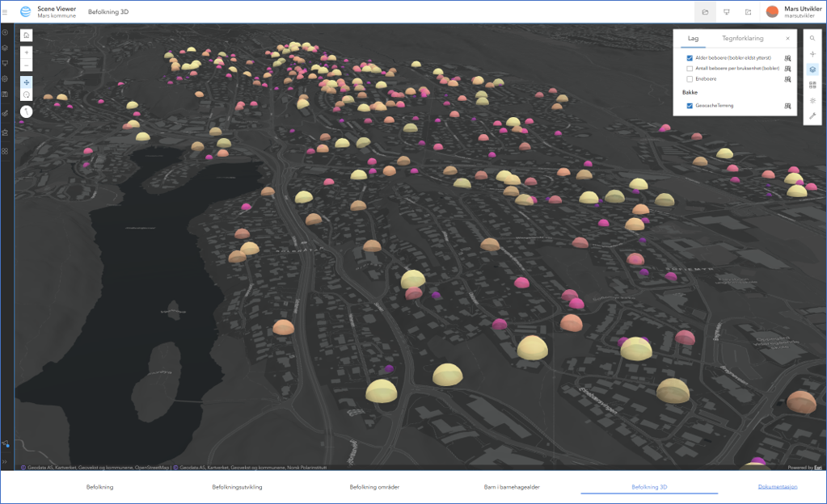Enable Antall beboere per bruksenhet layer
Viewport: 827px width, 504px height.
tap(690, 69)
